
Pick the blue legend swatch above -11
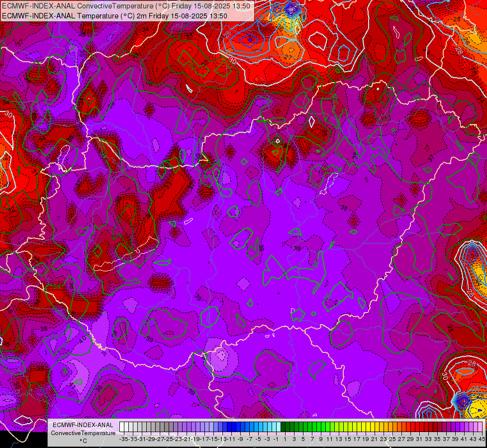229,427
